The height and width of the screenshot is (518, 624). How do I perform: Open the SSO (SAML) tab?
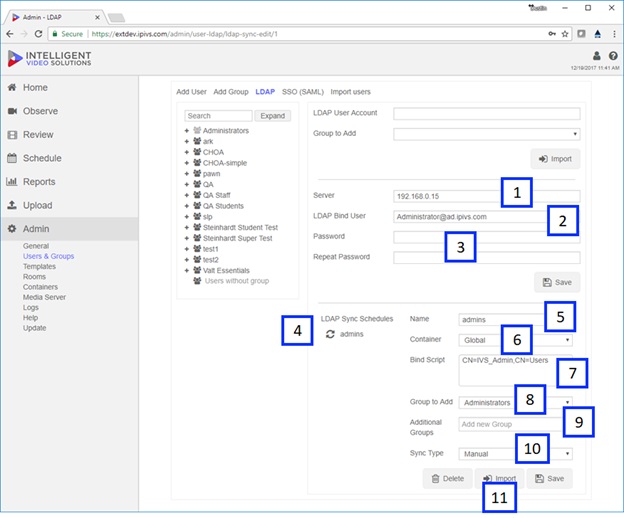click(303, 92)
